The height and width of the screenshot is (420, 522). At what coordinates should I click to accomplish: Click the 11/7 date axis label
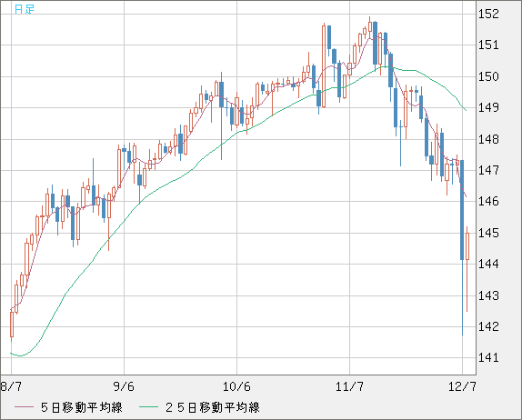[349, 386]
